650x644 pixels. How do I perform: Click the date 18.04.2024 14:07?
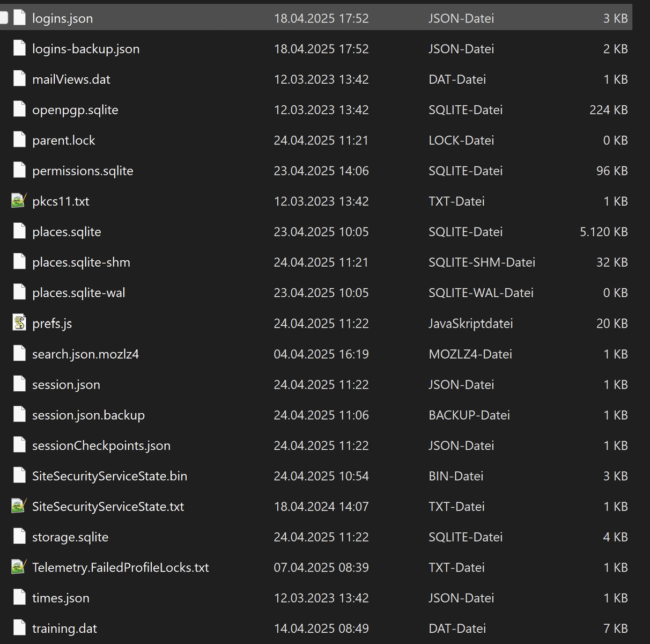(321, 506)
